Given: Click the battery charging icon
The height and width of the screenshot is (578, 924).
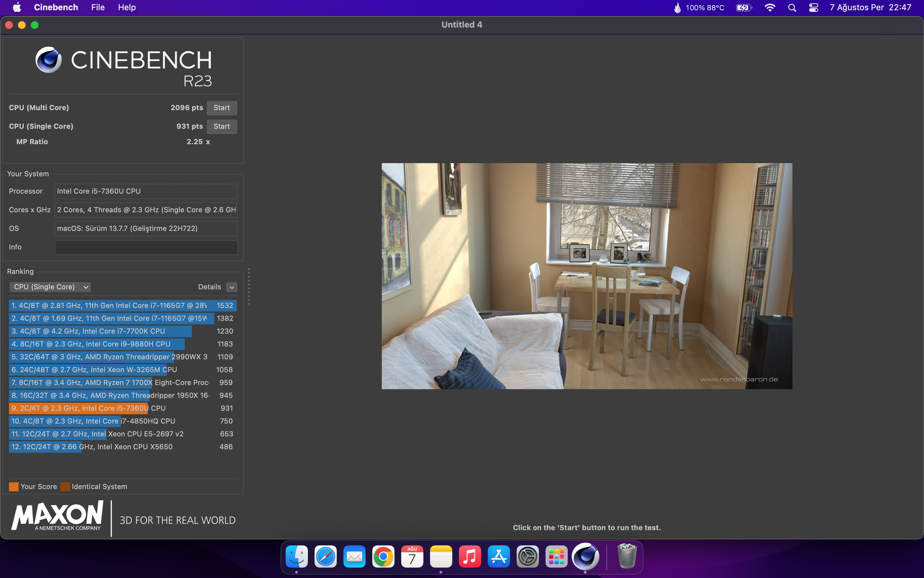Looking at the screenshot, I should coord(743,8).
